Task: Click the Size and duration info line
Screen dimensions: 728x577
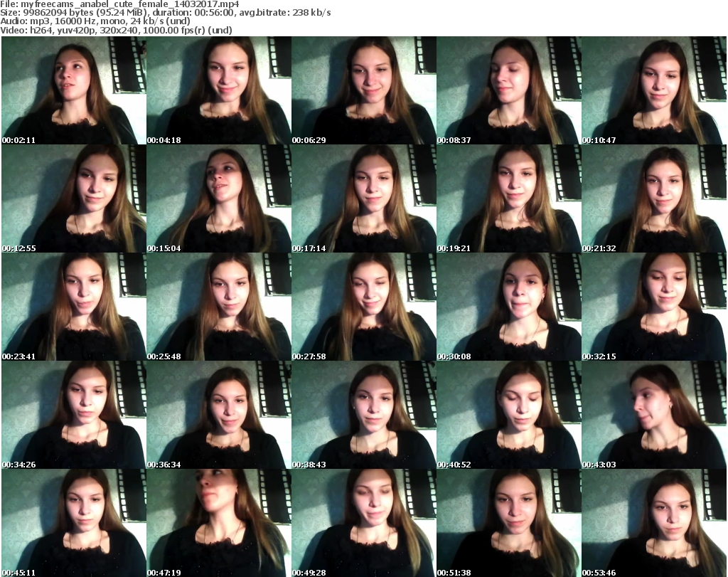Action: [x=165, y=13]
